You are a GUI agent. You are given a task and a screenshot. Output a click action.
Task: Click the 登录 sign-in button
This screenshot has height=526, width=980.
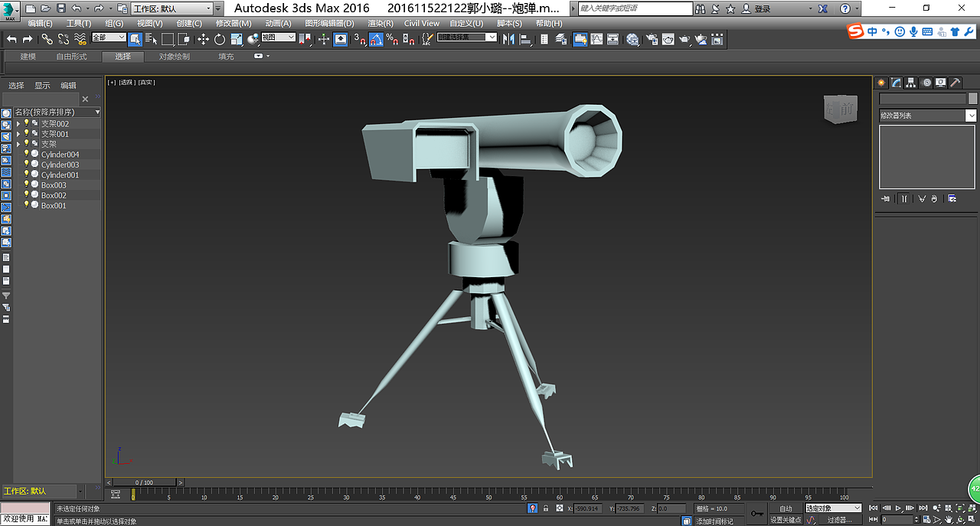click(x=763, y=8)
